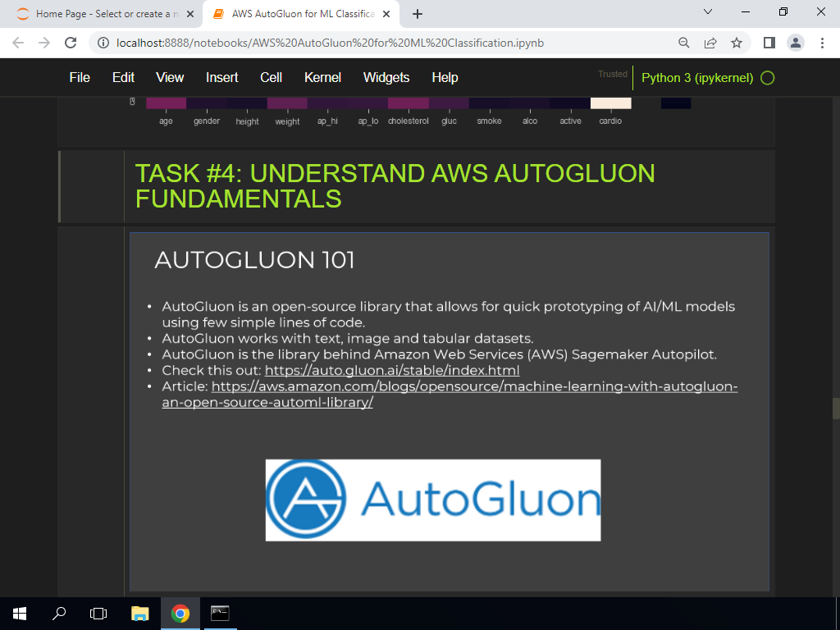Viewport: 840px width, 630px height.
Task: Open the Edit menu
Action: coord(123,78)
